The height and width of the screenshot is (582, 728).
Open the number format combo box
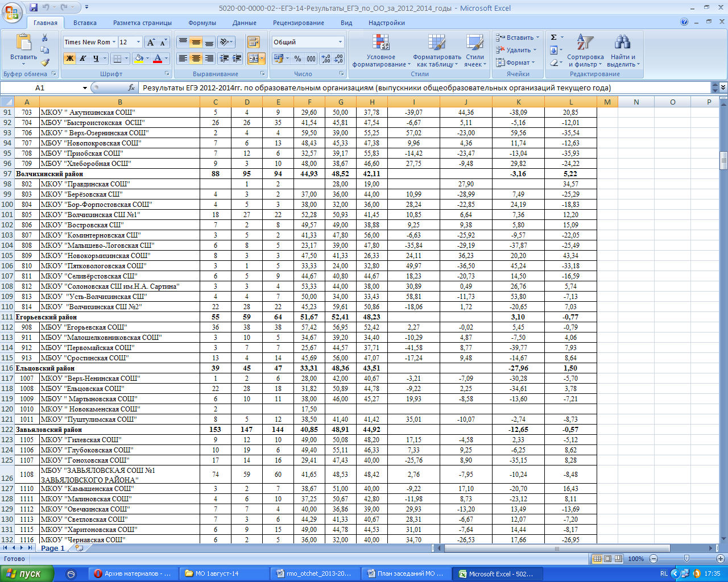pyautogui.click(x=308, y=42)
